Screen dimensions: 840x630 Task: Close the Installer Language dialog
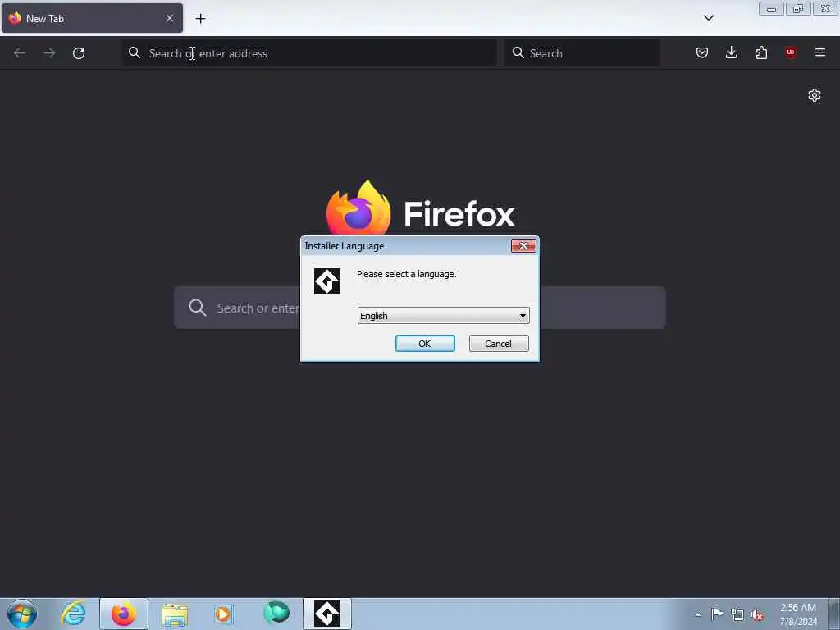[x=523, y=246]
